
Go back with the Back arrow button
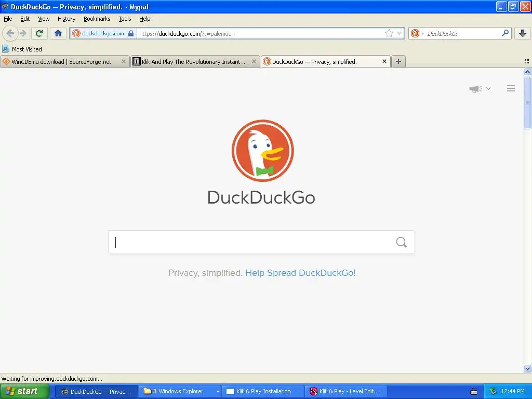[10, 33]
